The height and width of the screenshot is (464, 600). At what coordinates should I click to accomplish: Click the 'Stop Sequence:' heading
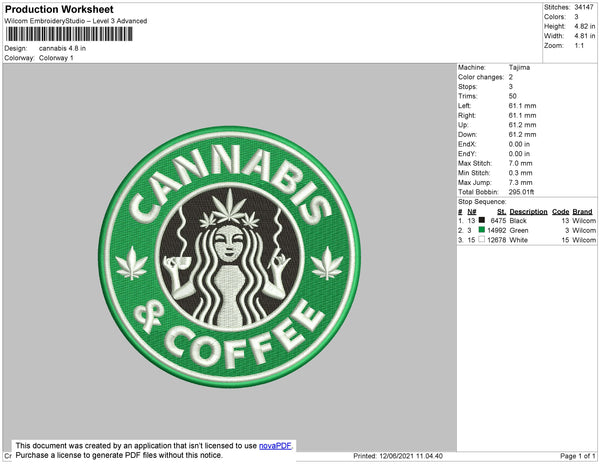482,202
